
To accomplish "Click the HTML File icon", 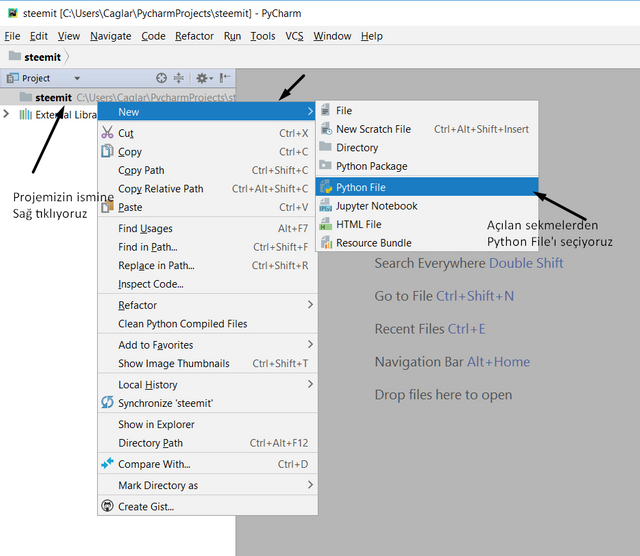I will [325, 224].
